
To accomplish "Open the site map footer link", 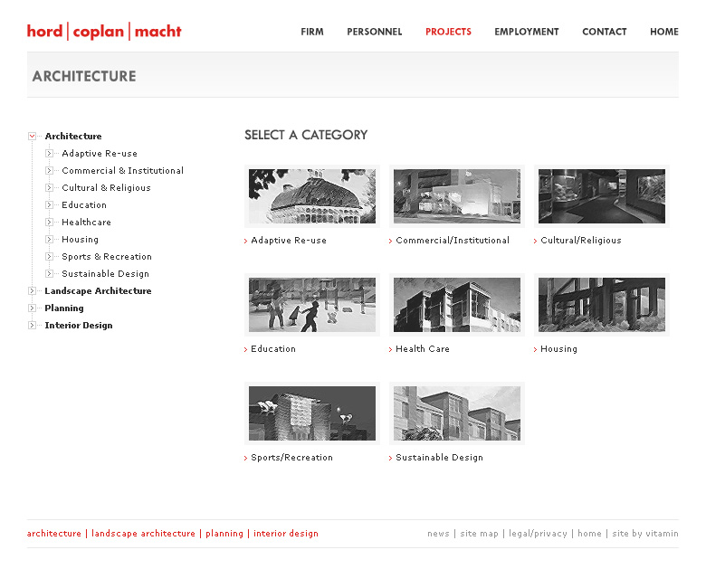I will click(479, 534).
